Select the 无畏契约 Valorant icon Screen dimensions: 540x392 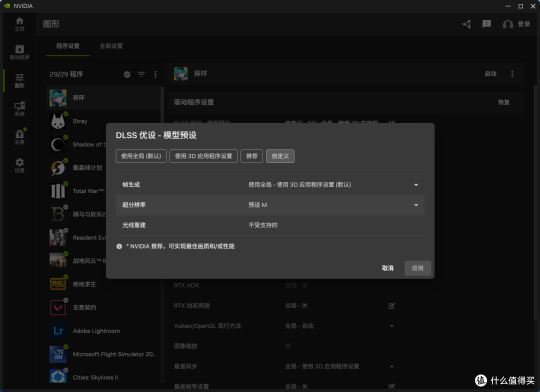tap(58, 307)
